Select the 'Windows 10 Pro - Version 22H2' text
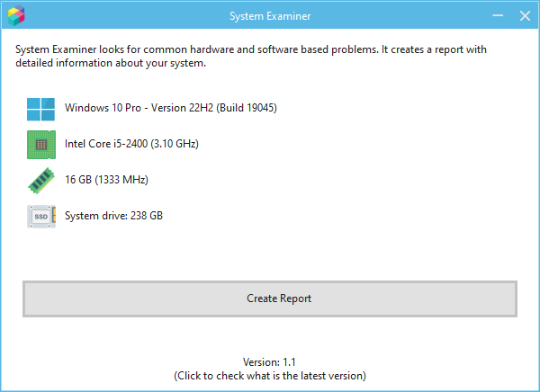 point(171,108)
